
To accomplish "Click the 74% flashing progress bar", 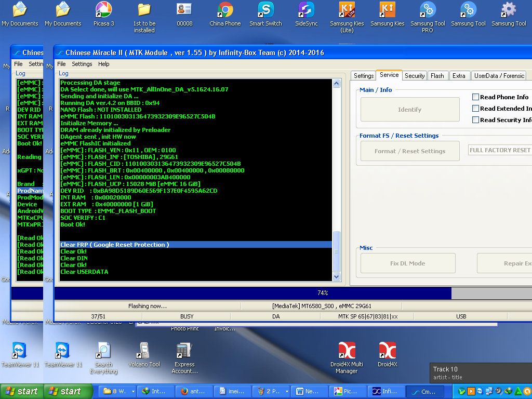I will pos(322,293).
